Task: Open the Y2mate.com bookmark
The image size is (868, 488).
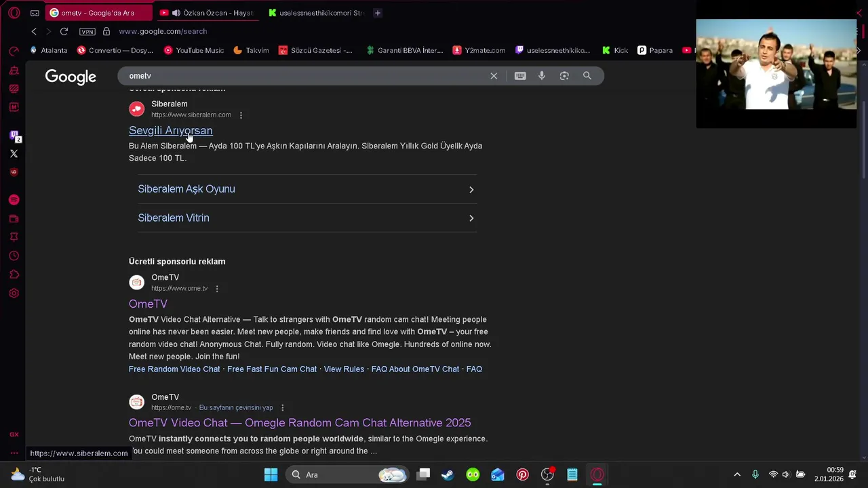Action: click(x=479, y=50)
